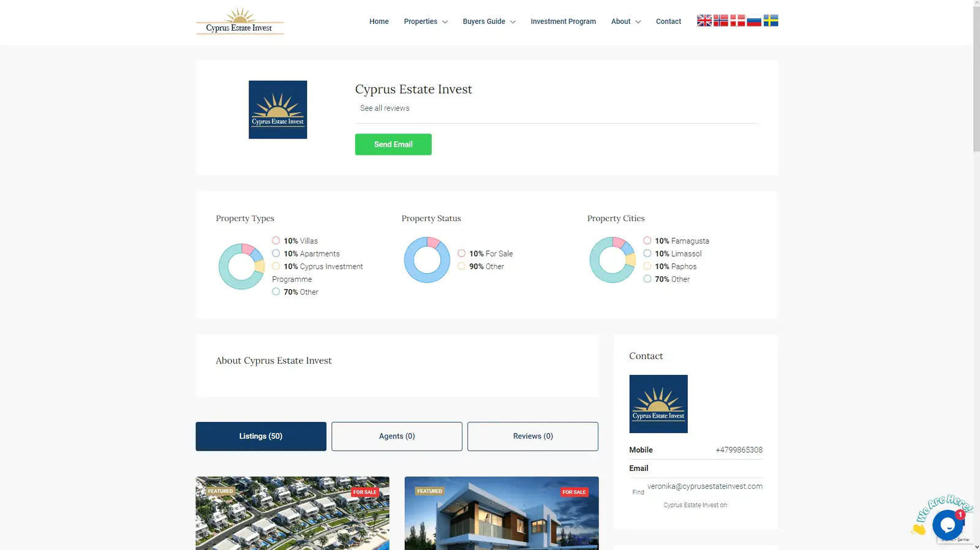Screen dimensions: 980x550
Task: Toggle the Cyprus Investment Programme legend marker
Action: [276, 266]
